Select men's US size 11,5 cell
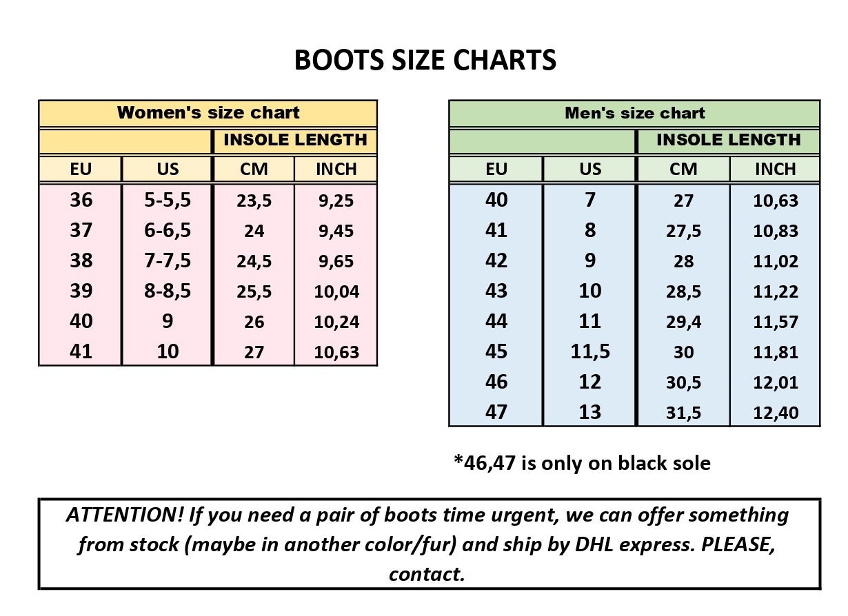This screenshot has height=616, width=848. click(590, 352)
